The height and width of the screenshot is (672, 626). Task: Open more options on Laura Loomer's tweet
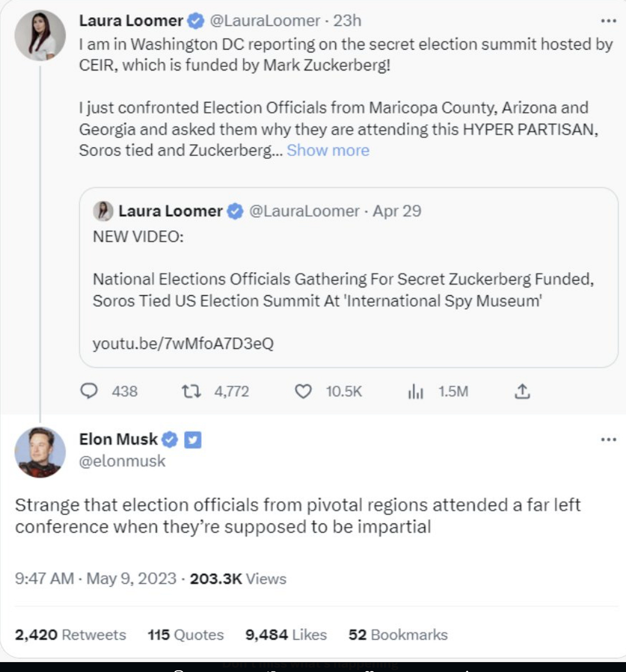[x=608, y=21]
